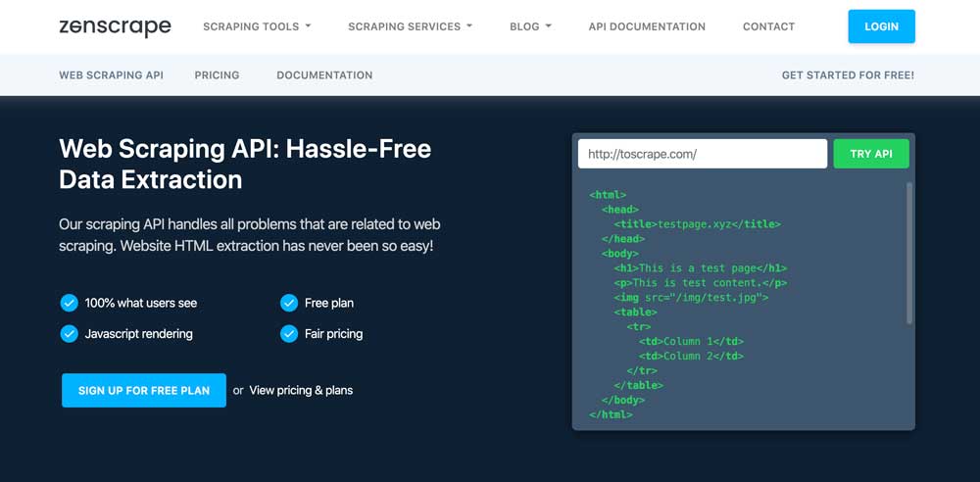Open the View pricing & plans link
The width and height of the screenshot is (980, 482).
click(x=301, y=390)
